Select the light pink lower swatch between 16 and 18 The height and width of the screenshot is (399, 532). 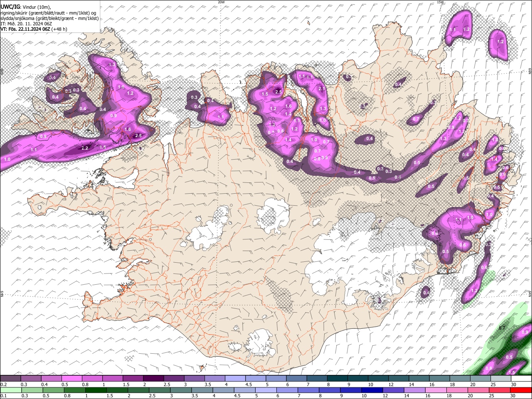[436, 390]
